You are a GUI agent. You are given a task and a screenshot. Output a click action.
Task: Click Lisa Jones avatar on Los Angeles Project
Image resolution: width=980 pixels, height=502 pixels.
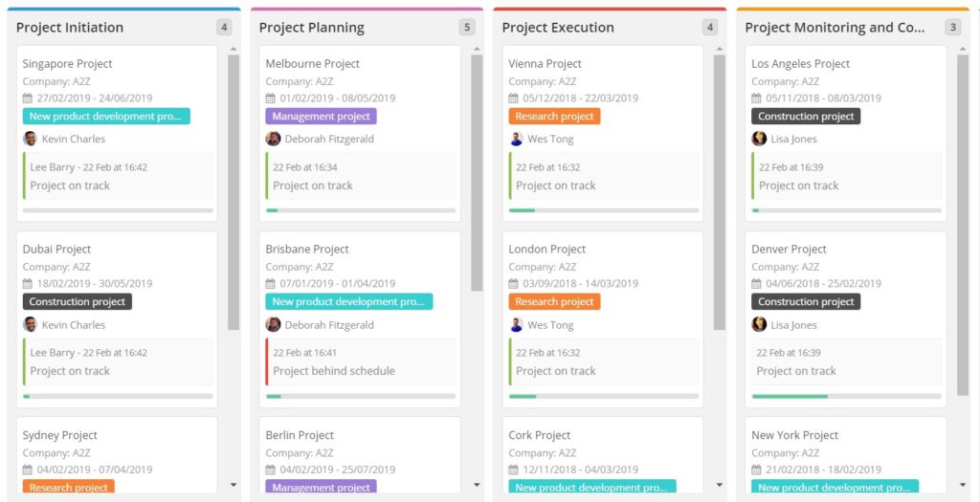tap(759, 139)
